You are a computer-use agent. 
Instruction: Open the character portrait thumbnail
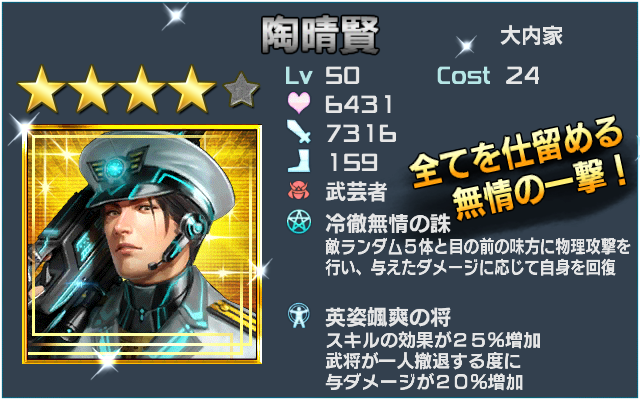point(142,244)
